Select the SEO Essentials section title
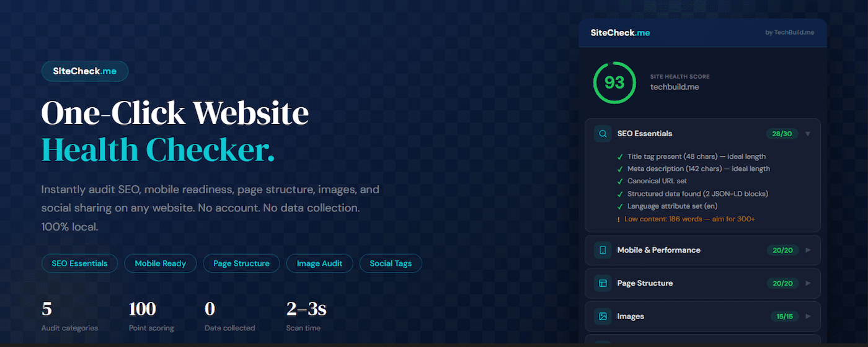The width and height of the screenshot is (868, 347). [x=645, y=134]
